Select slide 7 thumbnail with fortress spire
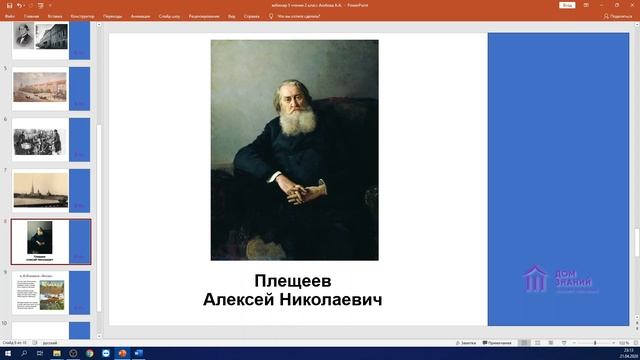This screenshot has width=640, height=360. (51, 191)
